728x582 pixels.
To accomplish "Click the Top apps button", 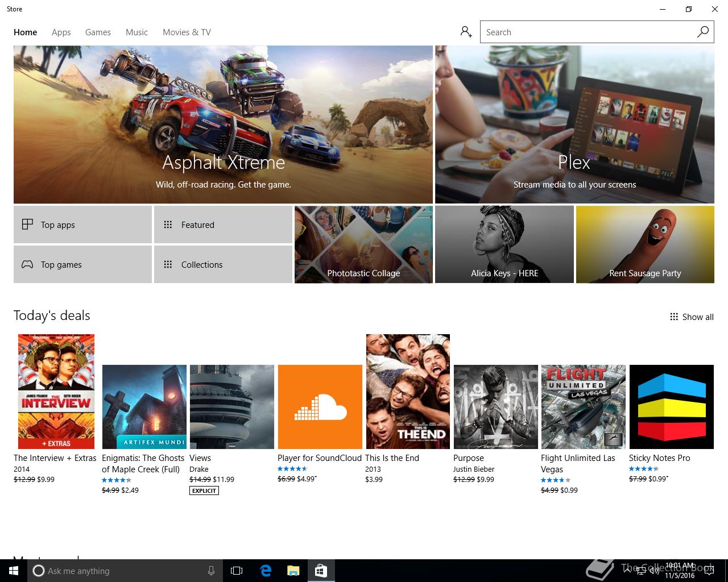I will pos(82,225).
